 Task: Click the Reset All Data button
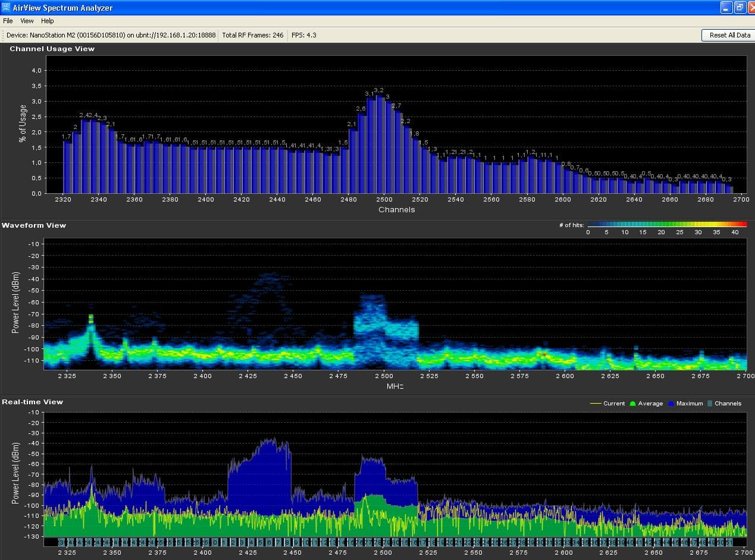(729, 35)
